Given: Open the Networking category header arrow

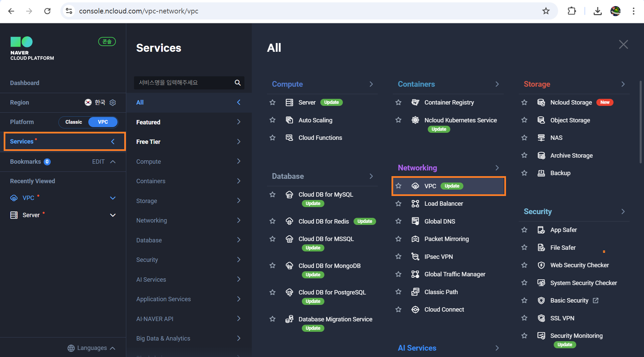Looking at the screenshot, I should [497, 168].
